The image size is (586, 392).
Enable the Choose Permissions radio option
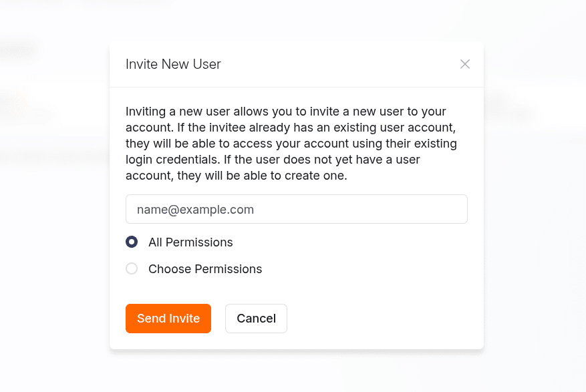(x=132, y=268)
